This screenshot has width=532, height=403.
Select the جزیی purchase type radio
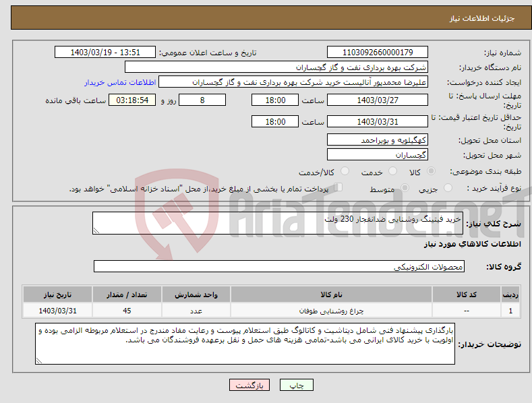coord(448,187)
